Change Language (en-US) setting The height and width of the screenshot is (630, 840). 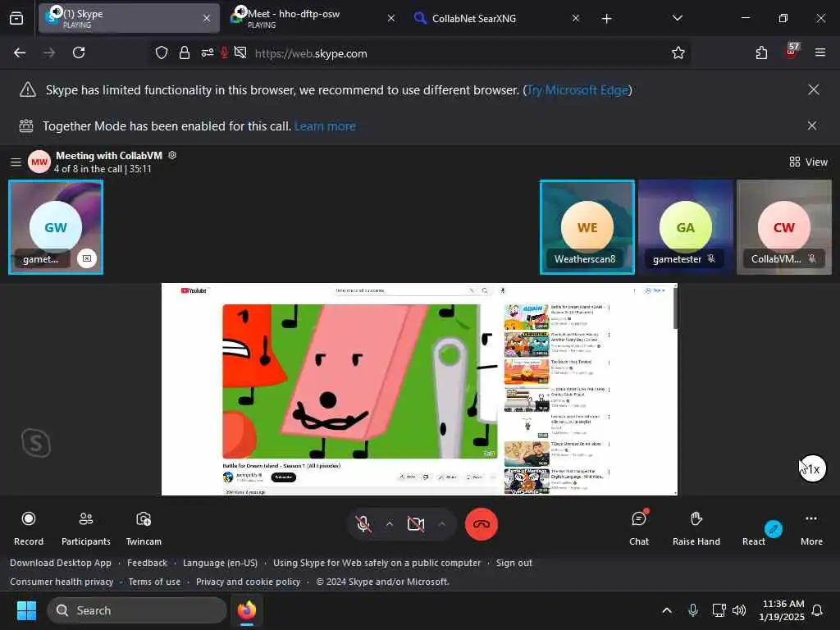220,563
